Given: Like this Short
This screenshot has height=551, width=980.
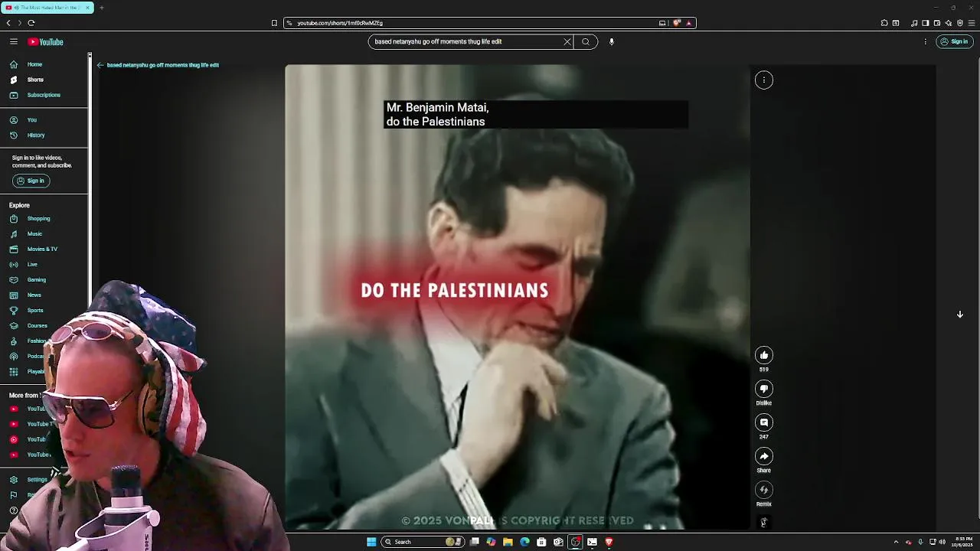Looking at the screenshot, I should point(763,354).
